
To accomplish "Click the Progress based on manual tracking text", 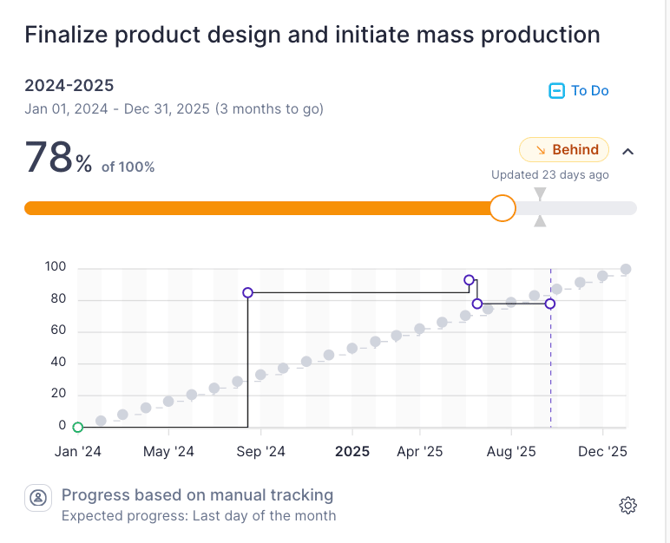I will (197, 495).
